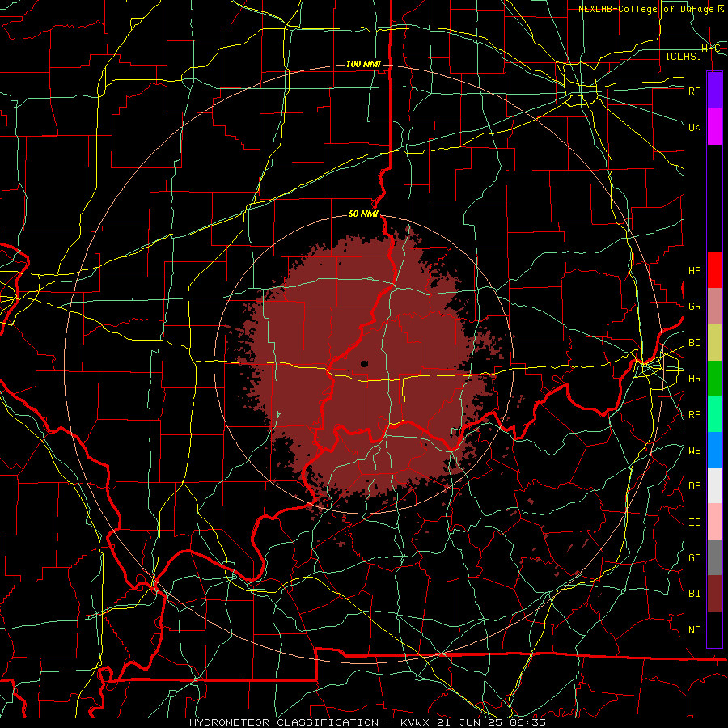Click the ND legend label
The height and width of the screenshot is (728, 728).
coord(694,630)
